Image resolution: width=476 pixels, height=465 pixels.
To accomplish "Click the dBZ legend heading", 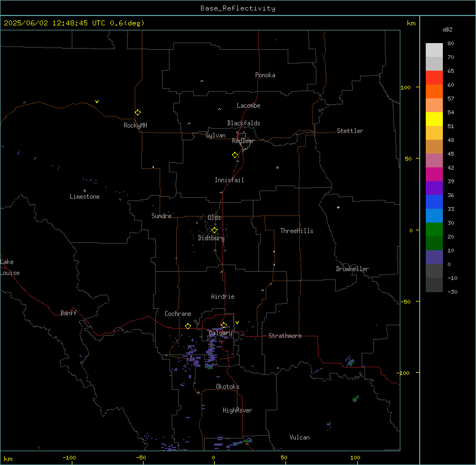I will pyautogui.click(x=447, y=29).
